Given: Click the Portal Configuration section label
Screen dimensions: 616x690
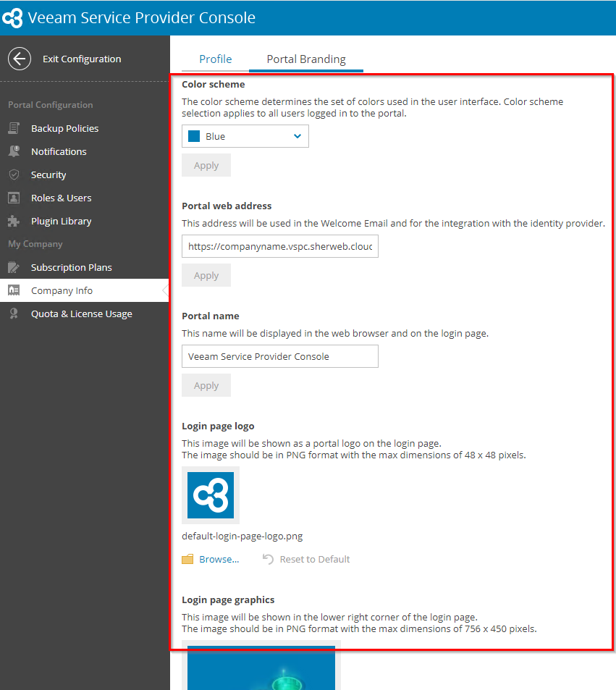Looking at the screenshot, I should tap(51, 105).
